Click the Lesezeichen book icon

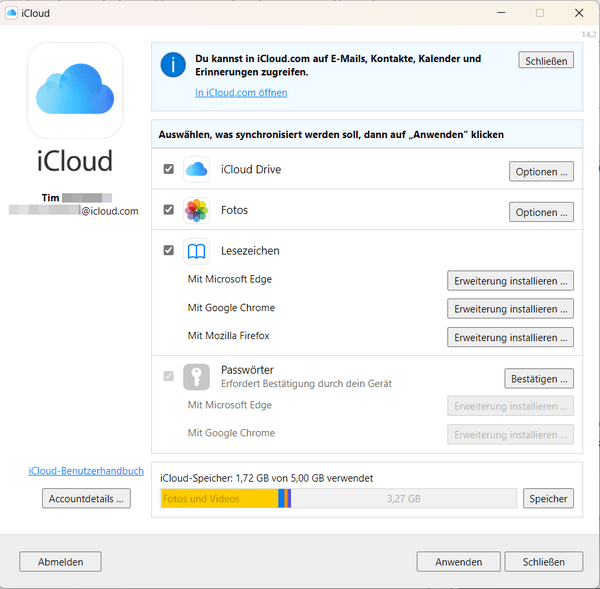[x=196, y=251]
